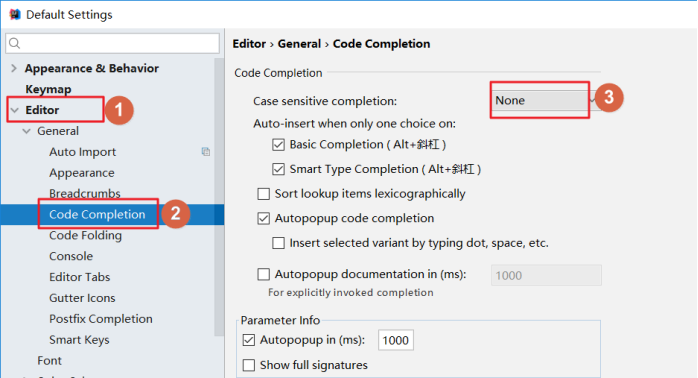Screen dimensions: 698x378
Task: Click the 'Case sensitive completion:' label
Action: point(325,101)
